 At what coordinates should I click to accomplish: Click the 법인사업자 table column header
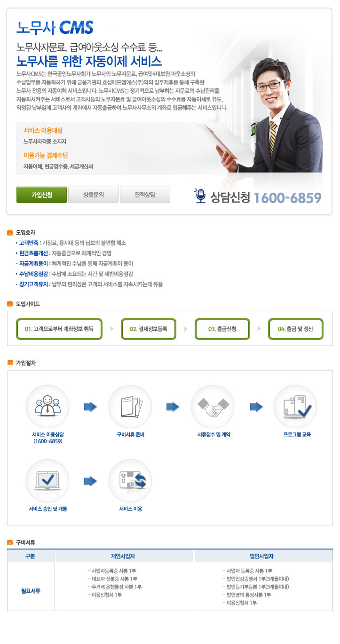click(263, 556)
